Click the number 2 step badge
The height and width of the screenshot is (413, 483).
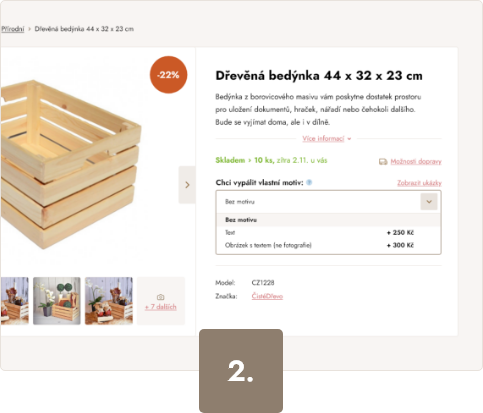pyautogui.click(x=241, y=371)
